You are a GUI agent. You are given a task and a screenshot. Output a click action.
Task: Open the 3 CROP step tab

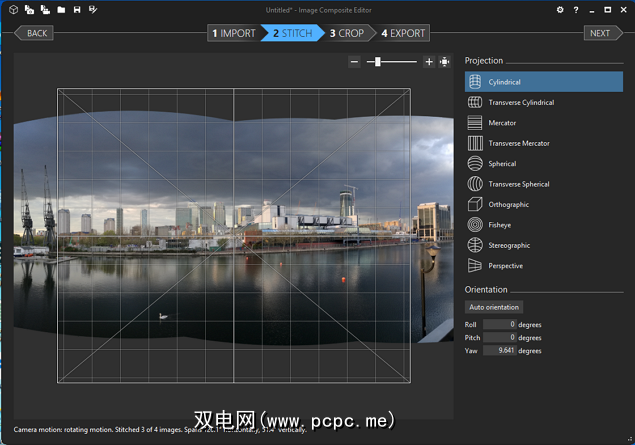pyautogui.click(x=347, y=33)
